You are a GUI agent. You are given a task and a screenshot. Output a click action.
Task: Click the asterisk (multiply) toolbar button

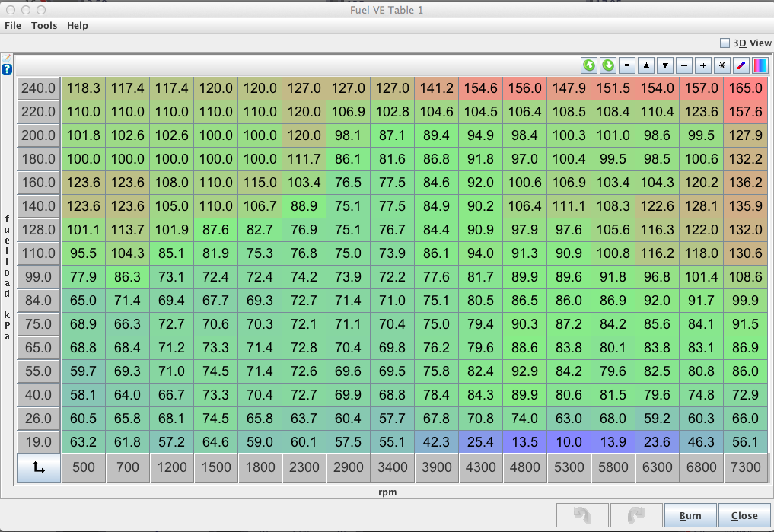coord(722,65)
